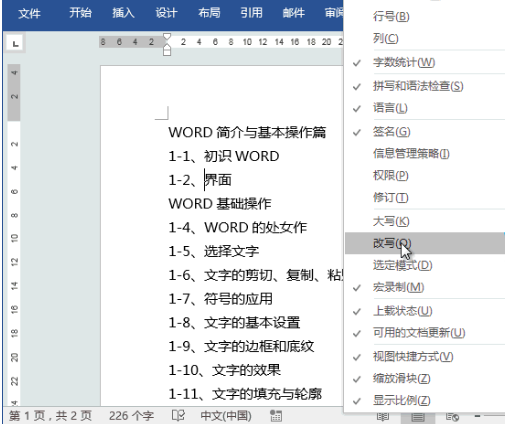Click the page count 第 1 页，共 2 页
Viewport: 505px width, 424px height.
[50, 416]
